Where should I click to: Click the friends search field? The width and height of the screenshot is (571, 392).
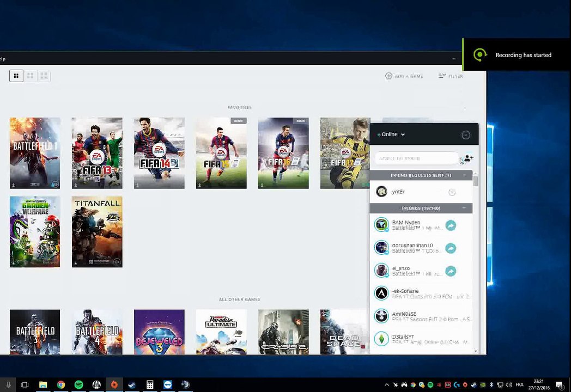coord(416,158)
